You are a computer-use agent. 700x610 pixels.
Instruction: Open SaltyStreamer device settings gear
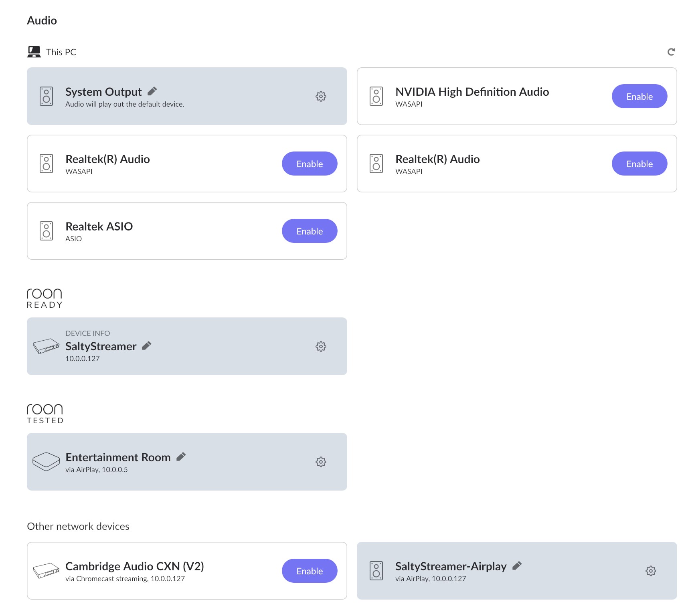pyautogui.click(x=321, y=346)
